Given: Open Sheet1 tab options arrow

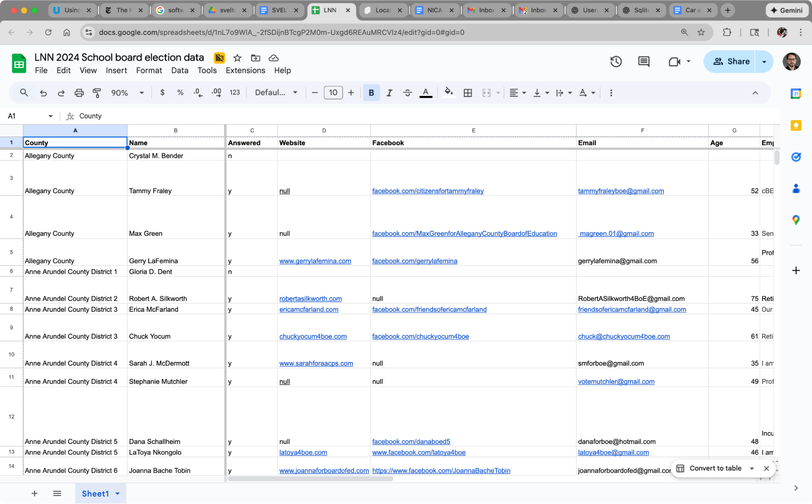Looking at the screenshot, I should (x=118, y=493).
